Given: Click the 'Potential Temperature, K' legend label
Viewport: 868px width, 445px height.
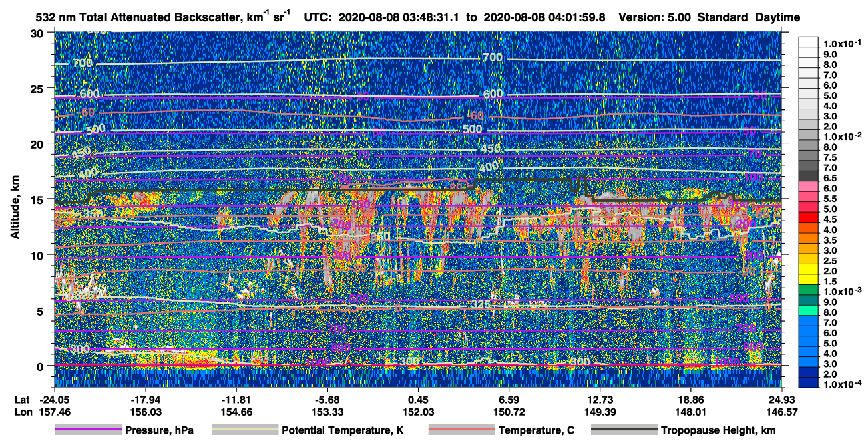Looking at the screenshot, I should [343, 431].
